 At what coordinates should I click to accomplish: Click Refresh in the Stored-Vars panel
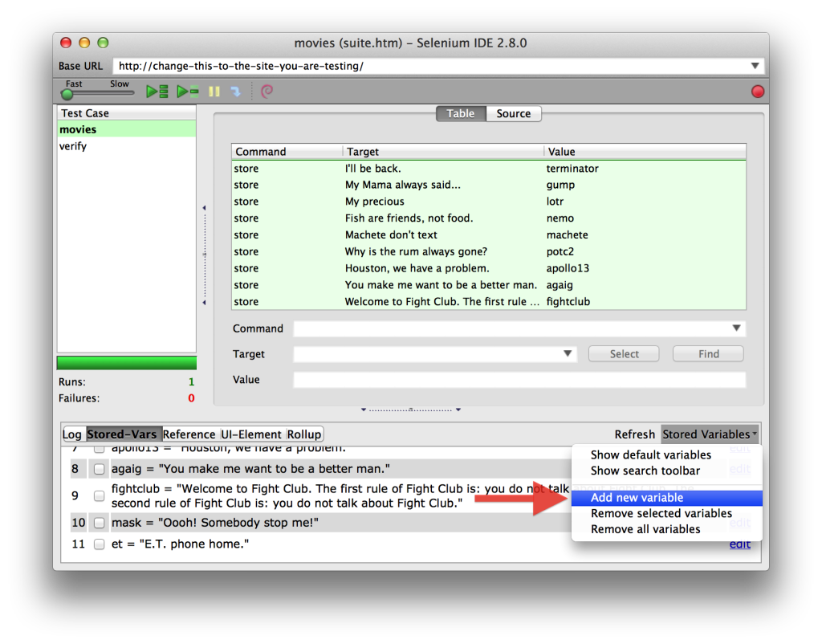[635, 434]
